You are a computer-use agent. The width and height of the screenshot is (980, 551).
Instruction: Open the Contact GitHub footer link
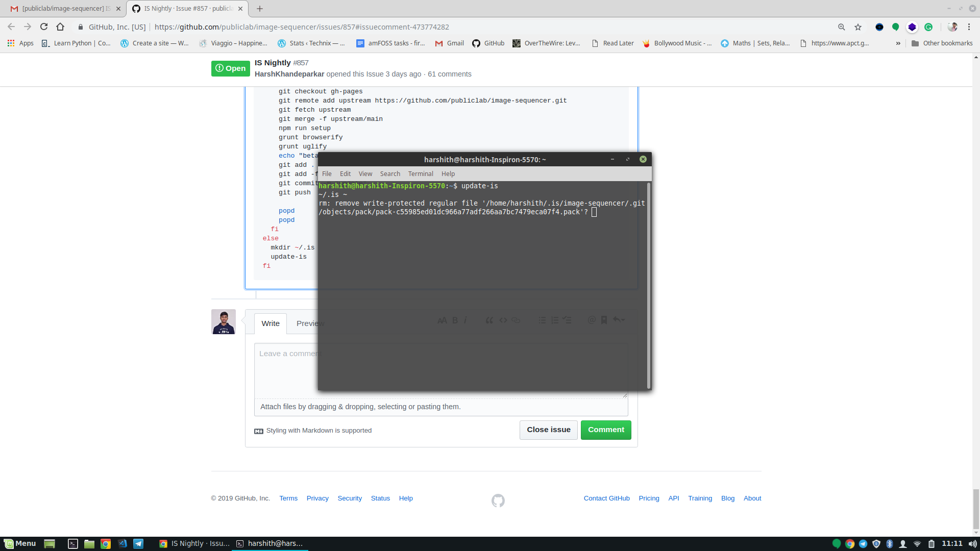[606, 498]
